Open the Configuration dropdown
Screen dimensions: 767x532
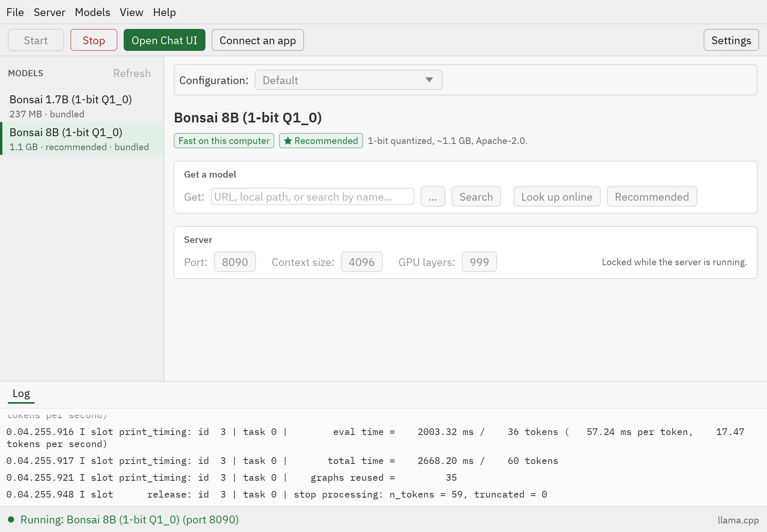[348, 80]
